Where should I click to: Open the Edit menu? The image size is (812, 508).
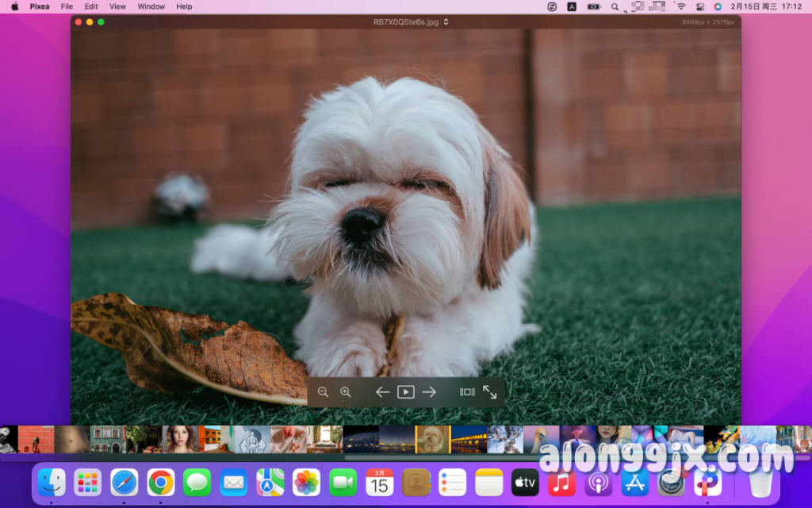tap(91, 6)
